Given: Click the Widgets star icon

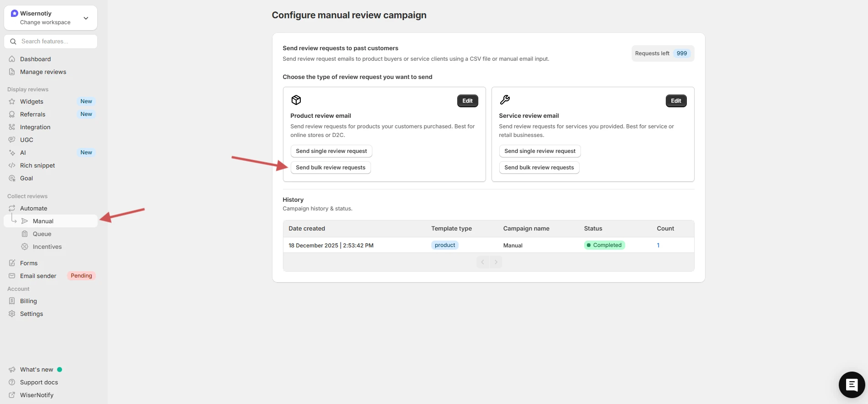Looking at the screenshot, I should coord(12,101).
